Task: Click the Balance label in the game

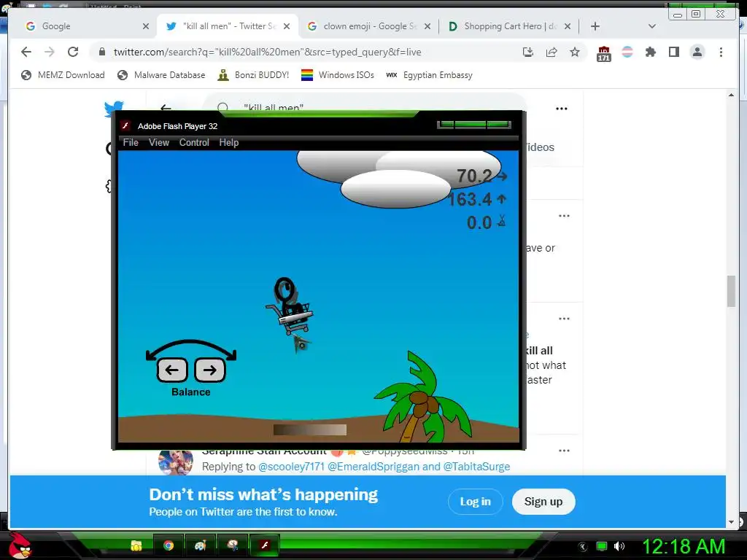Action: (190, 392)
